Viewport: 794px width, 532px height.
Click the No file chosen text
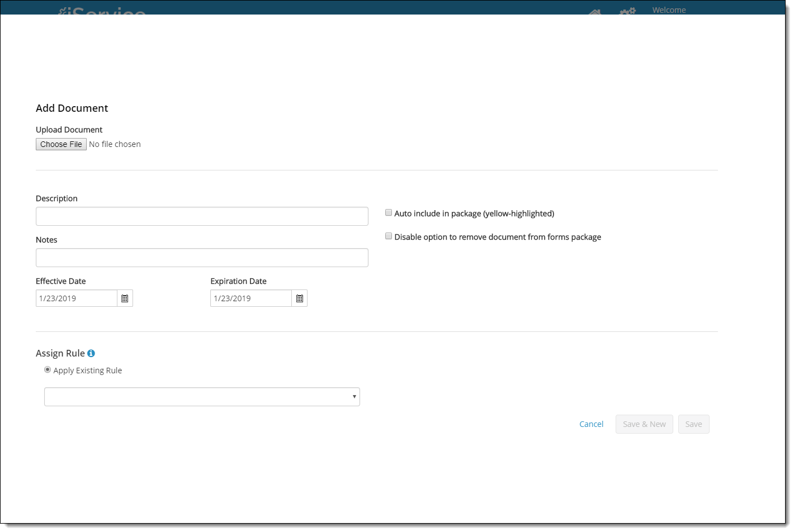pos(115,144)
